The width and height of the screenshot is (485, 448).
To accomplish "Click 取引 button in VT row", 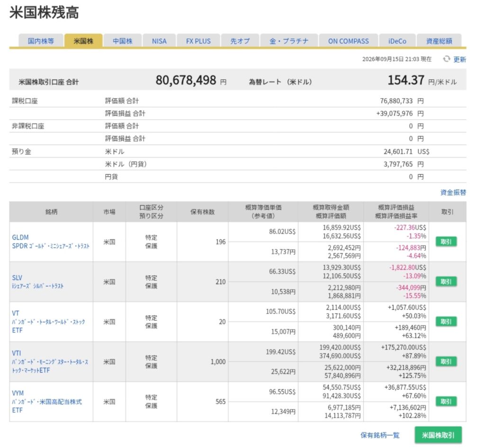I will tap(446, 322).
